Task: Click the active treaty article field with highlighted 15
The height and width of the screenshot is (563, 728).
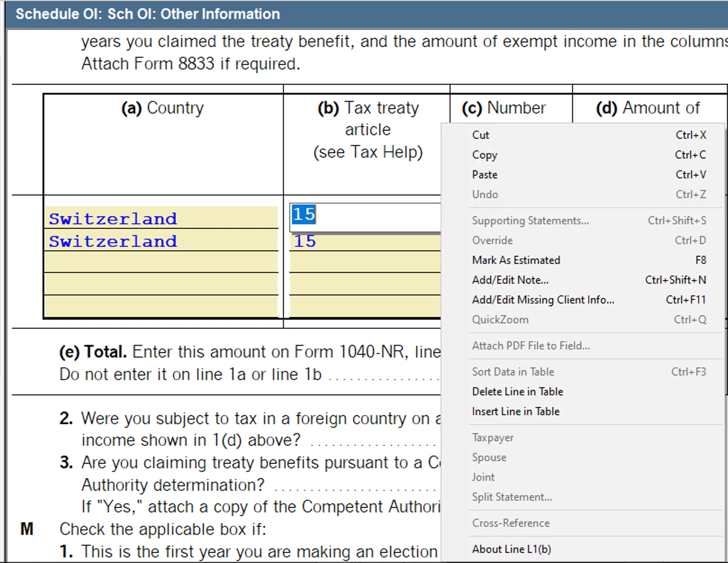Action: click(x=365, y=218)
